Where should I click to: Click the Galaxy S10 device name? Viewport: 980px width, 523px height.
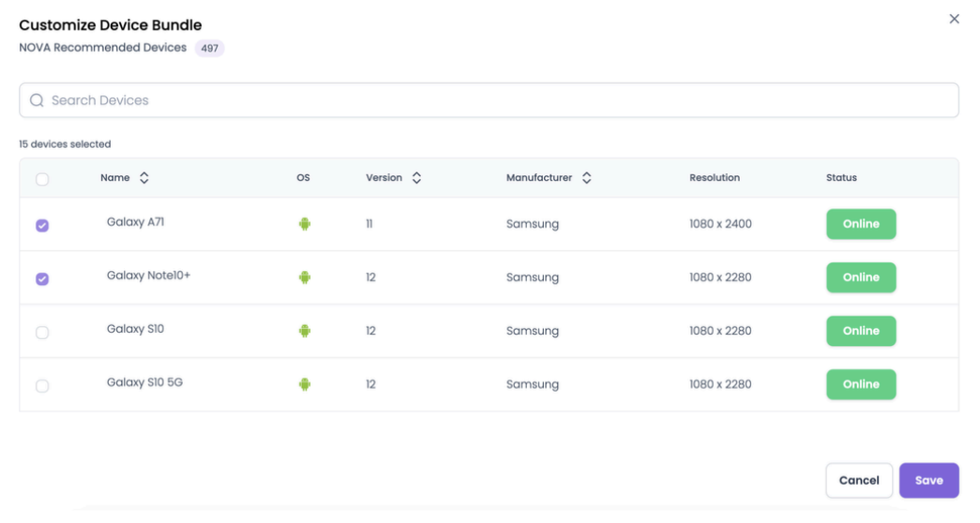136,329
